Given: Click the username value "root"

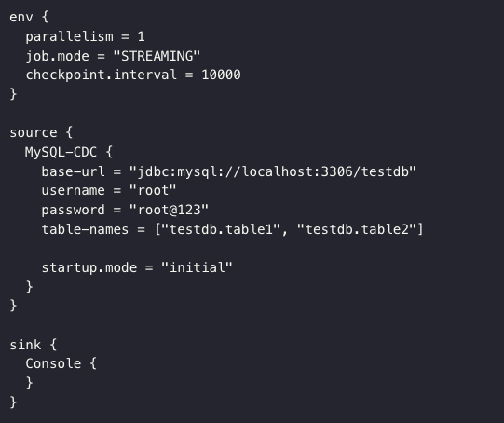Looking at the screenshot, I should tap(153, 190).
